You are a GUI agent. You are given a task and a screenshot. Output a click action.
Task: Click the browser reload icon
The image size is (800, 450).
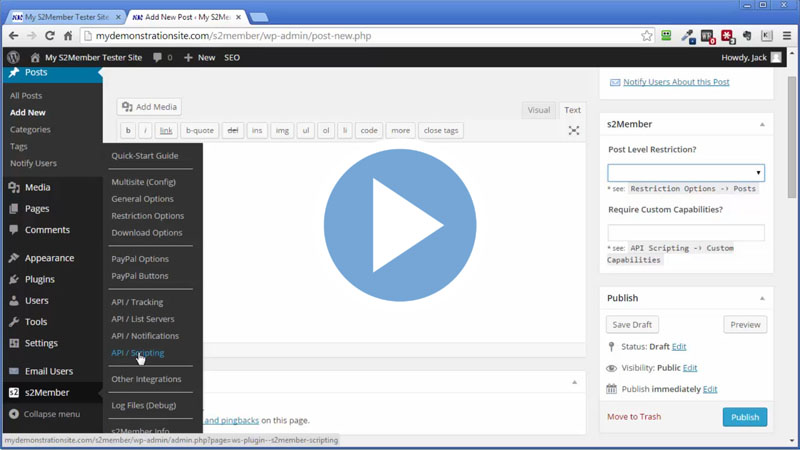click(x=50, y=36)
